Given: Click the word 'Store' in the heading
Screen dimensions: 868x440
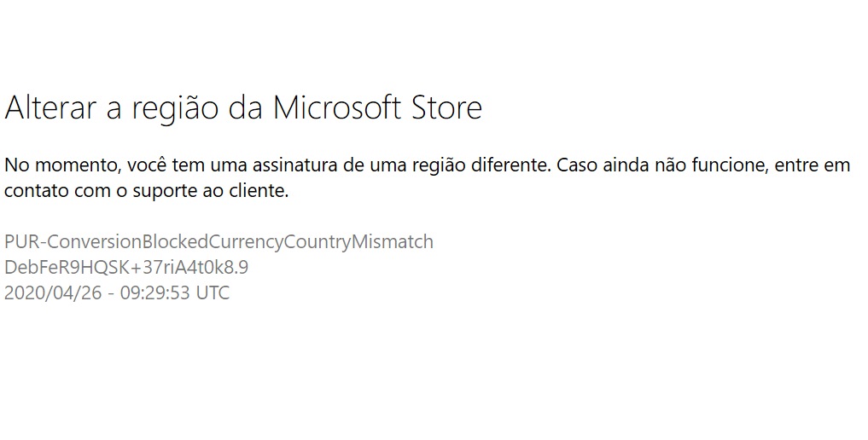Looking at the screenshot, I should click(x=447, y=108).
